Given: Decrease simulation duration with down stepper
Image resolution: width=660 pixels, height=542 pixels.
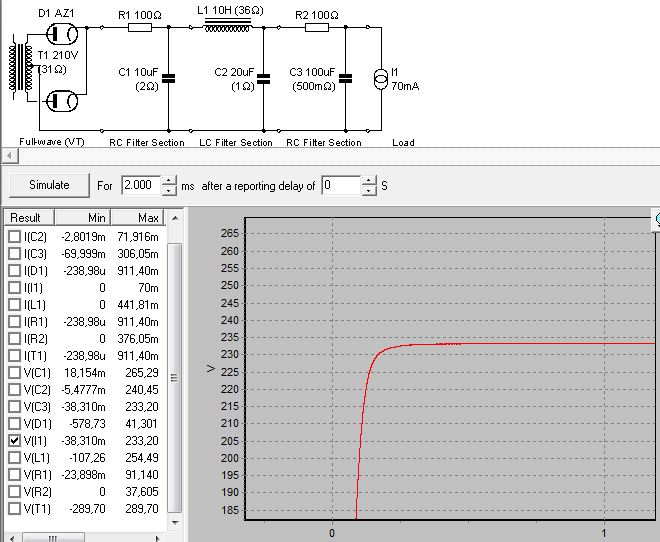Looking at the screenshot, I should pos(169,190).
